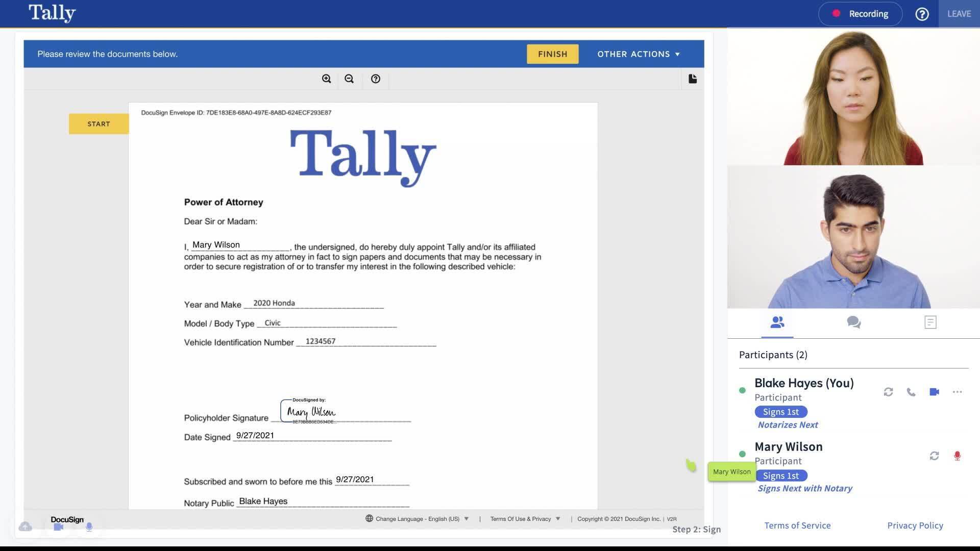The image size is (980, 551).
Task: Open more options for Blake Hayes
Action: [957, 392]
